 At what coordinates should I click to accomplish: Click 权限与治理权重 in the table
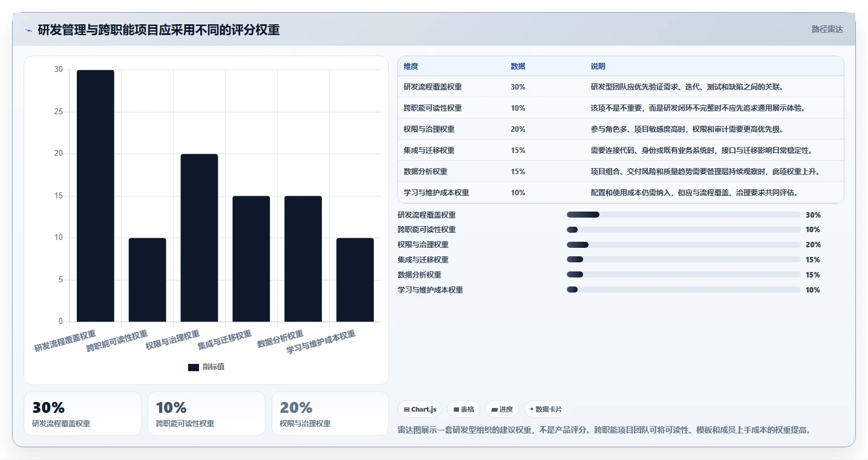tap(429, 129)
